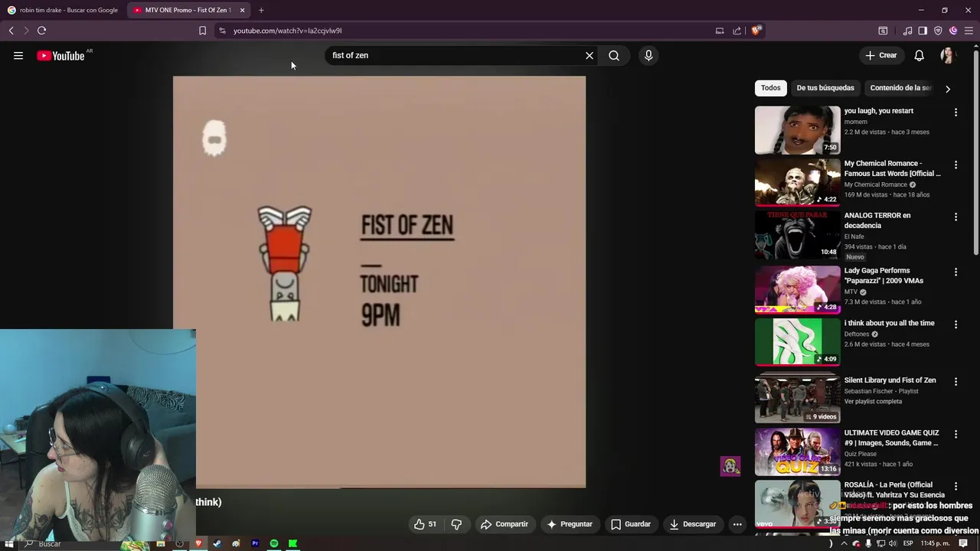Reload the page
980x551 pixels.
[41, 31]
